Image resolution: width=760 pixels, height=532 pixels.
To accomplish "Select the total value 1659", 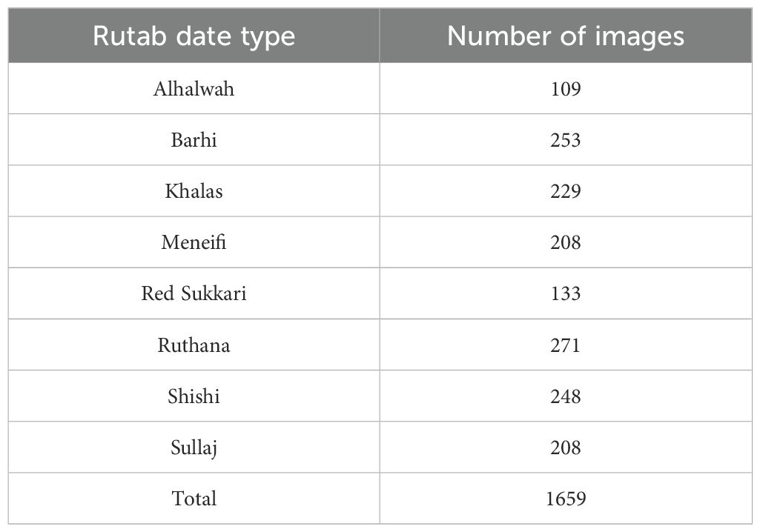I will [566, 499].
